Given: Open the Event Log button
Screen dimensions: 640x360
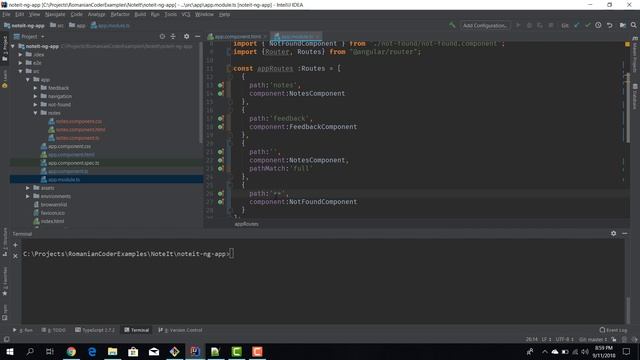Looking at the screenshot, I should pos(613,330).
